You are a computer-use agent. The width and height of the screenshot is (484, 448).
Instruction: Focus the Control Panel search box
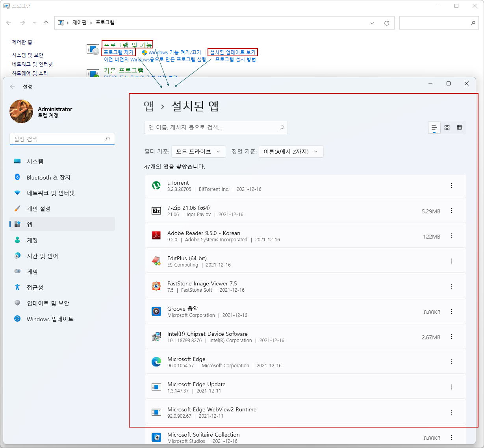439,23
